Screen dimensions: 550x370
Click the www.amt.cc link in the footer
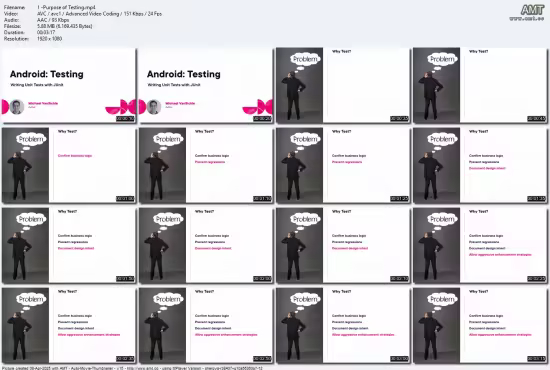[x=143, y=368]
